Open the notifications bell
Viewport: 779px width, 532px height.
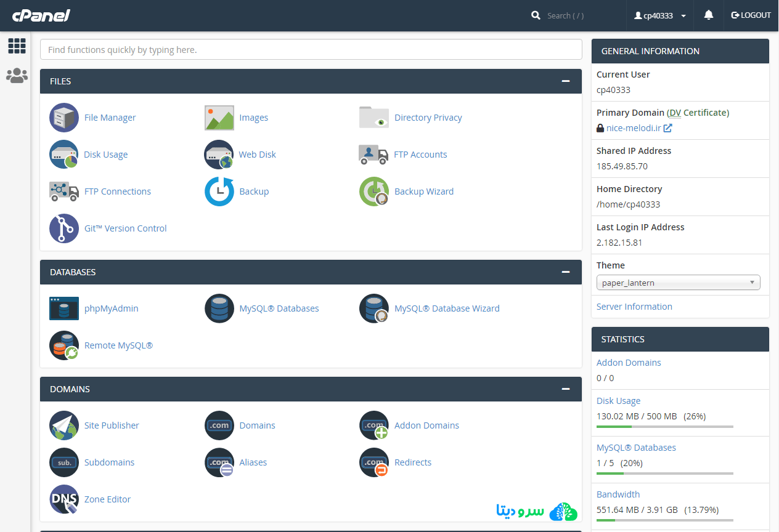point(708,15)
